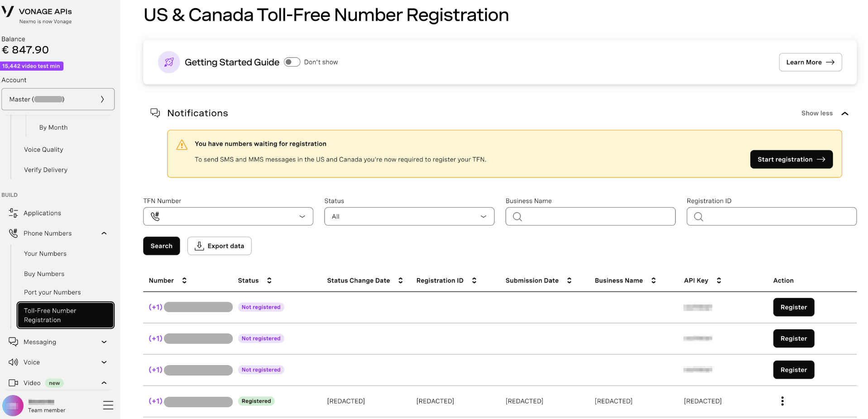Open the three-dot actions menu for Registered row

(x=782, y=401)
